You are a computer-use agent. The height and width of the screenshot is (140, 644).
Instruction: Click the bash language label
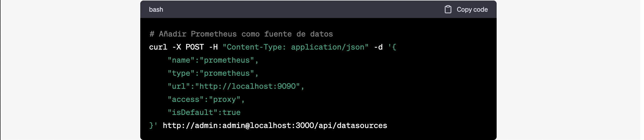point(156,10)
